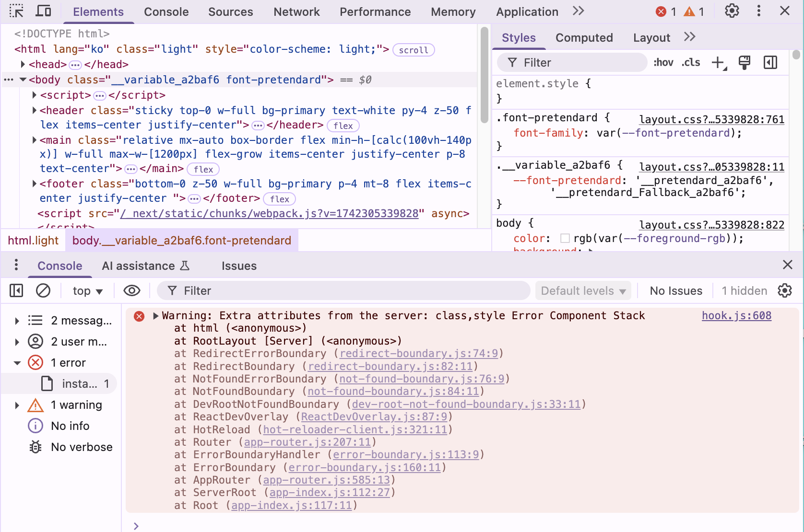
Task: Collapse the 1 error group
Action: point(17,363)
